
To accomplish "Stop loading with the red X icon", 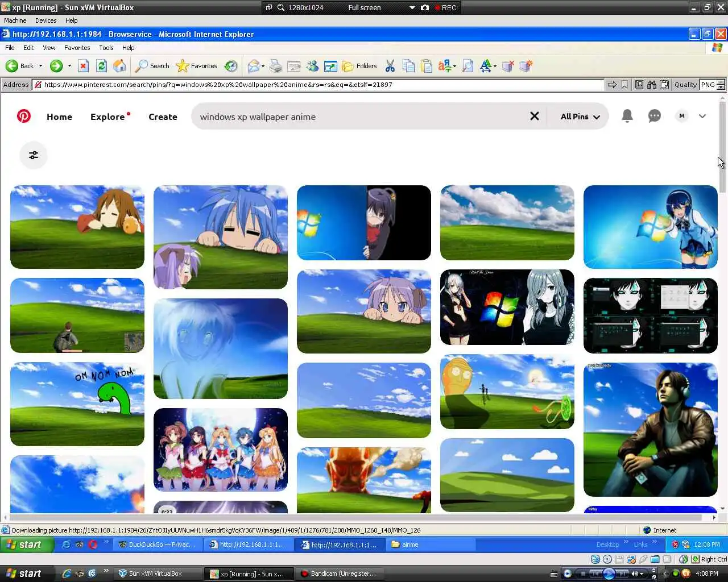I will tap(83, 66).
